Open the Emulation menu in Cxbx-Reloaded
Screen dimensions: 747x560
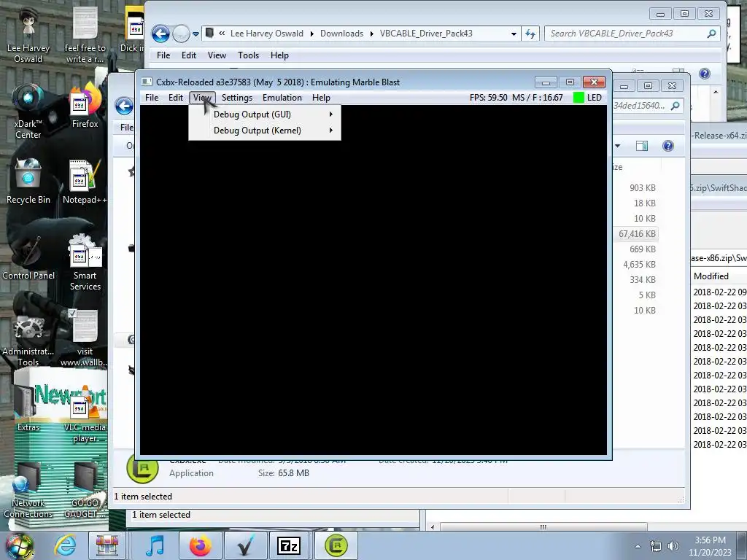[282, 98]
